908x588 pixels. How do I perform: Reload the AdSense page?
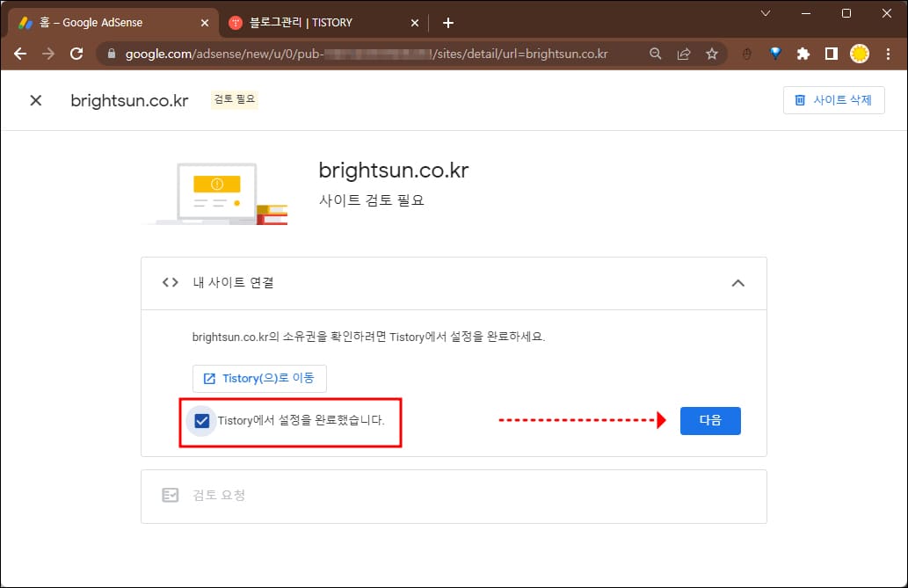click(x=76, y=54)
